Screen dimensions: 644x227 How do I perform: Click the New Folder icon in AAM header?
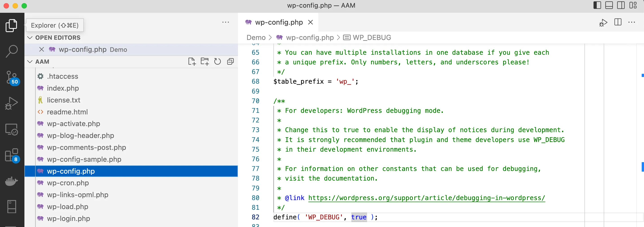pos(205,61)
